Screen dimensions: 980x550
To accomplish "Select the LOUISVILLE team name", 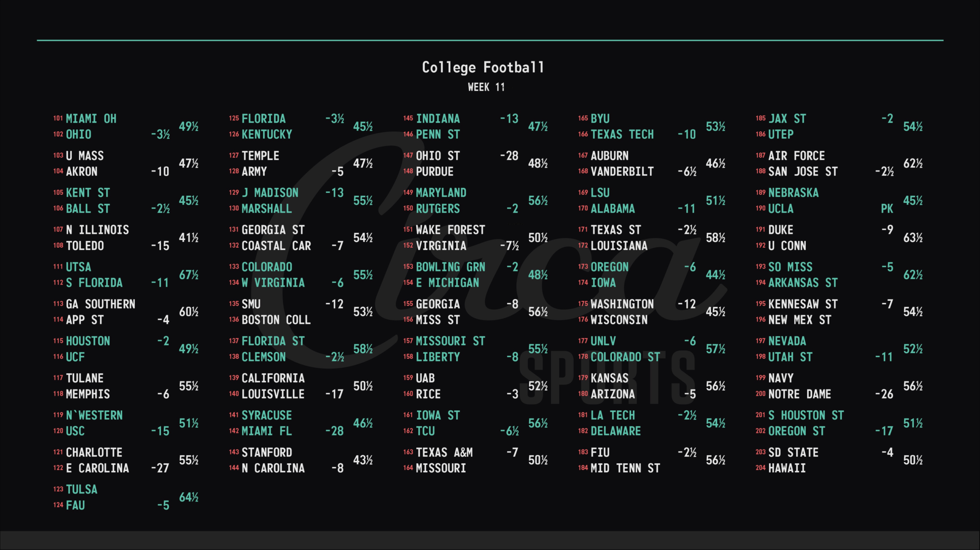I will 273,394.
